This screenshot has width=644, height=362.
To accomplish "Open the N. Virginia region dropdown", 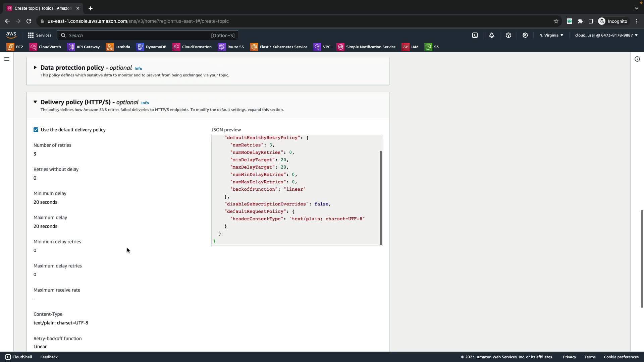I will click(551, 35).
